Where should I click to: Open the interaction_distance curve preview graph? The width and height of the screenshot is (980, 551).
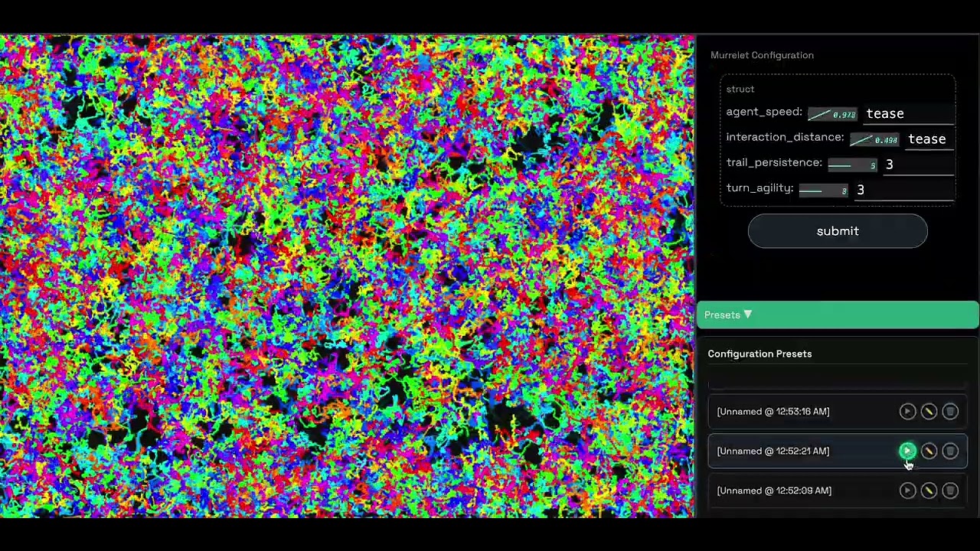pyautogui.click(x=875, y=139)
